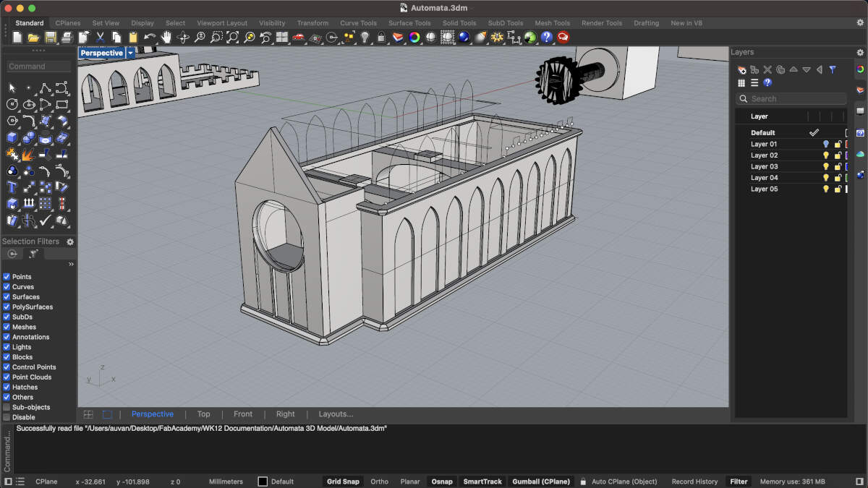Toggle the Surfaces selection filter

[7, 297]
